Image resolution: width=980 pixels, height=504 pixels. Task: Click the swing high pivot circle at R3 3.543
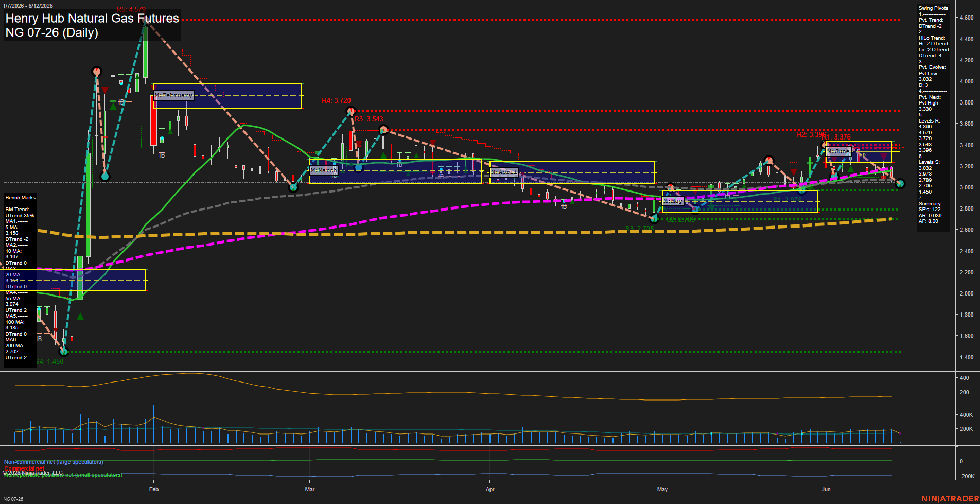(x=383, y=129)
